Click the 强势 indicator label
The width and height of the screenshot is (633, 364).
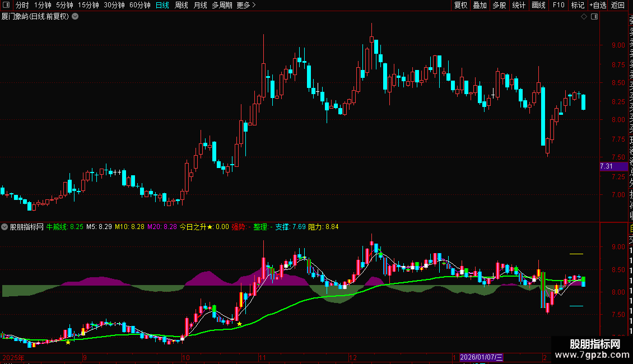pos(241,227)
